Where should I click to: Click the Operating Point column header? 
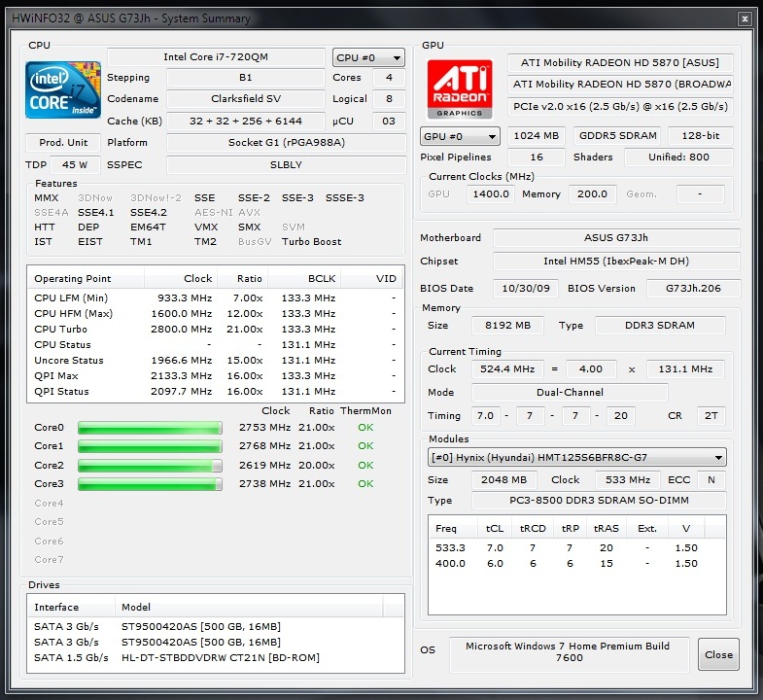tap(86, 278)
